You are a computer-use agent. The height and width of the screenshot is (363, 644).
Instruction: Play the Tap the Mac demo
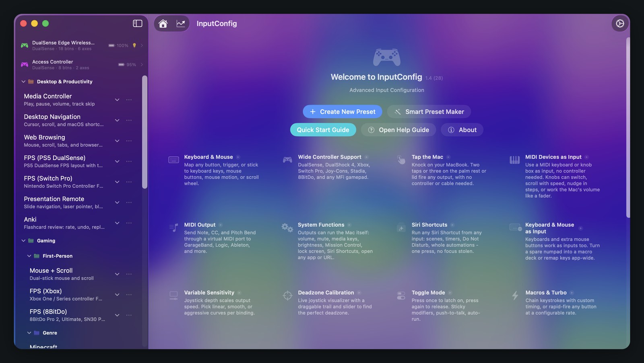click(x=448, y=157)
